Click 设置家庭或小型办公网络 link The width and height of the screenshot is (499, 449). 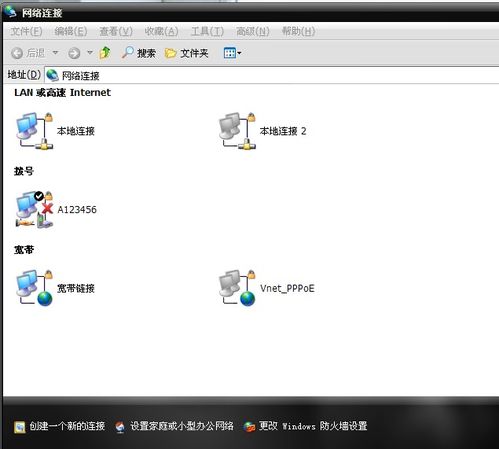(182, 426)
